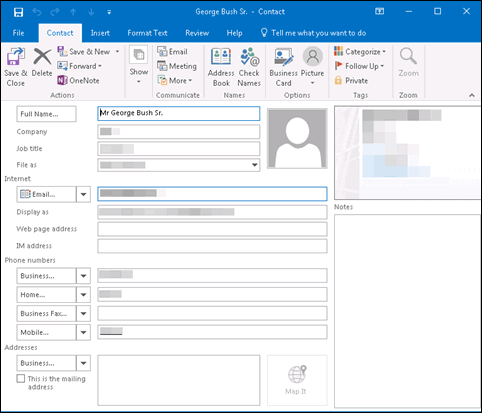
Task: Check This is the mailing address
Action: (x=21, y=379)
